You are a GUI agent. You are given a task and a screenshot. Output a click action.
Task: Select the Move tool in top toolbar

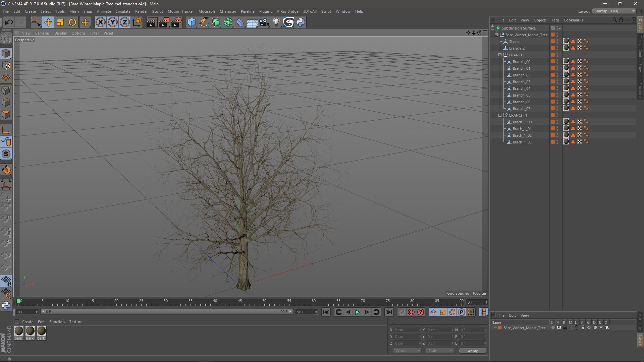[48, 22]
